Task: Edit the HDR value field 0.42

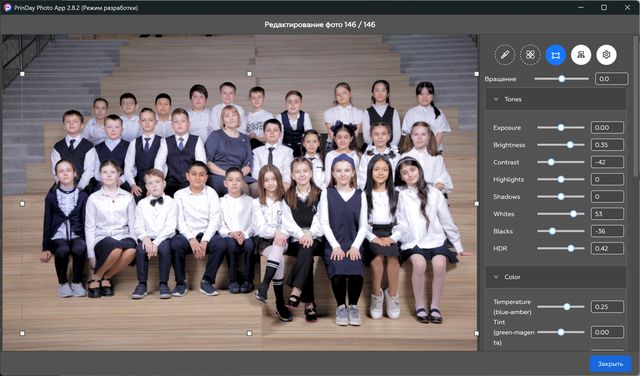Action: pyautogui.click(x=607, y=248)
